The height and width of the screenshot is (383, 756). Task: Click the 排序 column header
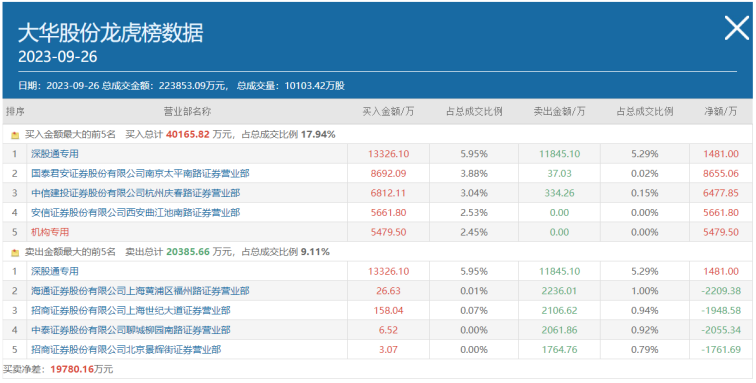(x=14, y=111)
